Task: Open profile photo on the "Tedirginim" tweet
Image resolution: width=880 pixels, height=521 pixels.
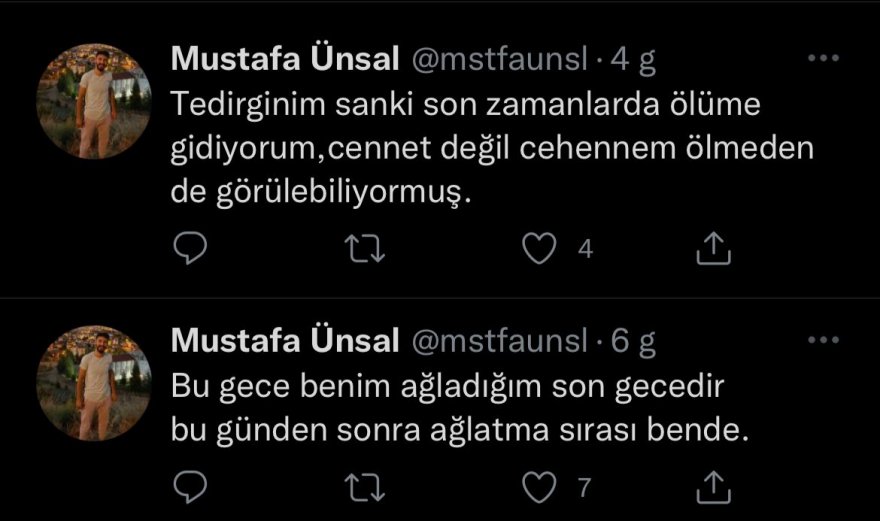Action: (x=93, y=101)
